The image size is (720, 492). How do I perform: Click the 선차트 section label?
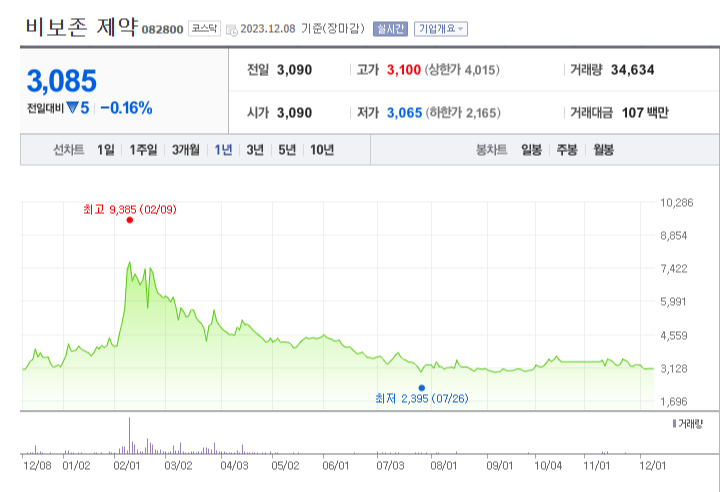(68, 150)
